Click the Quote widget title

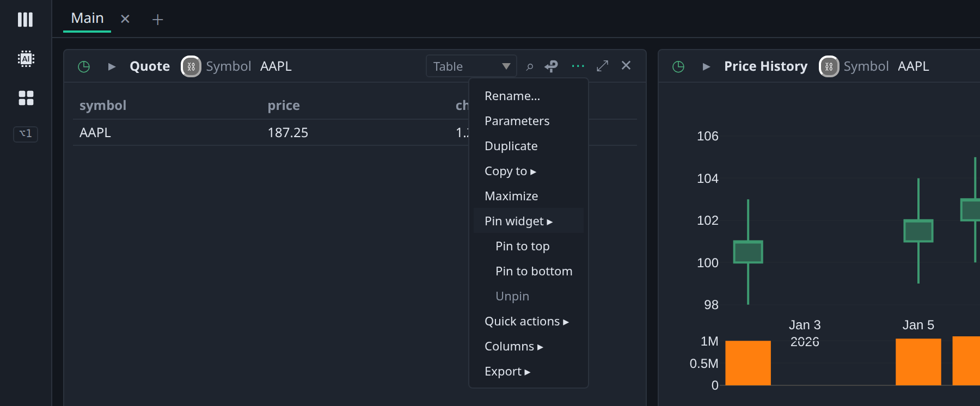(x=150, y=66)
